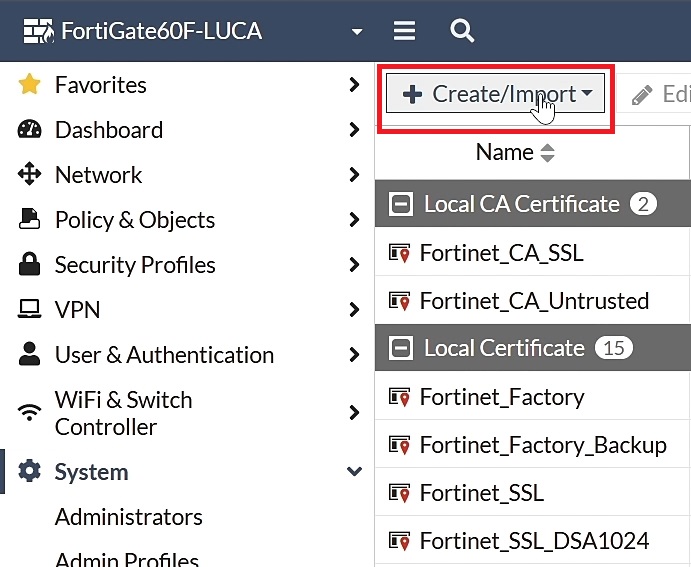Open the Admin Profiles submenu entry
Image resolution: width=691 pixels, height=567 pixels.
[127, 559]
